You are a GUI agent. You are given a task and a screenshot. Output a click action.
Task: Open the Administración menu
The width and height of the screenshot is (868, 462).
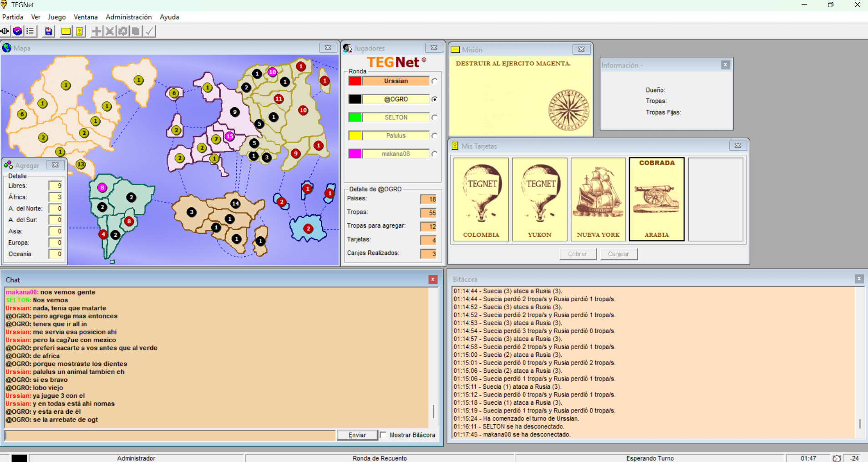[x=128, y=17]
